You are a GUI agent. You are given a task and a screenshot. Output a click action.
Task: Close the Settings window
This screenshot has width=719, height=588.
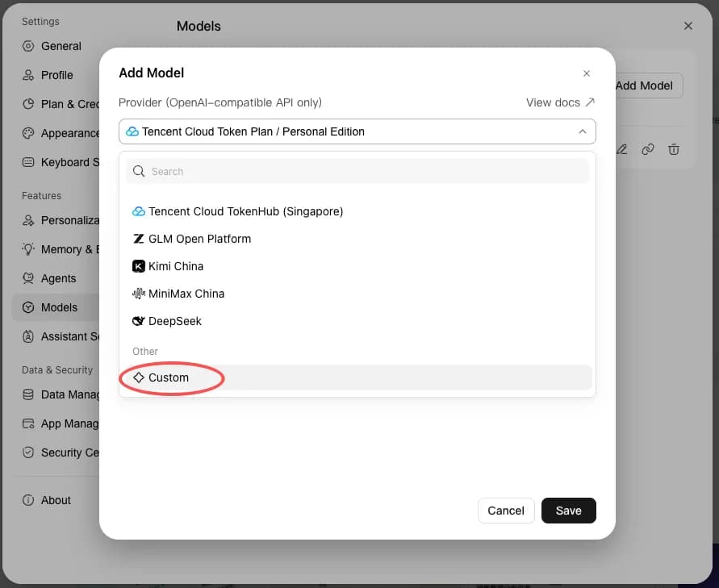688,26
